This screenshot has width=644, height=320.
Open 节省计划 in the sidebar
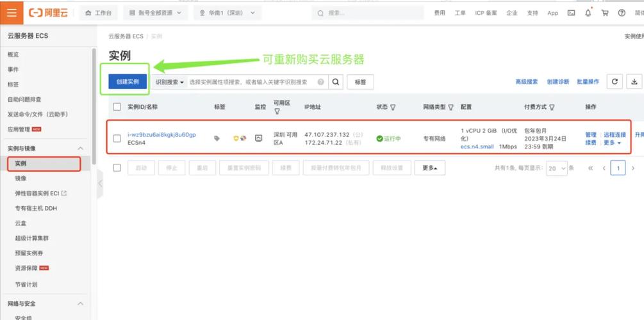click(26, 284)
